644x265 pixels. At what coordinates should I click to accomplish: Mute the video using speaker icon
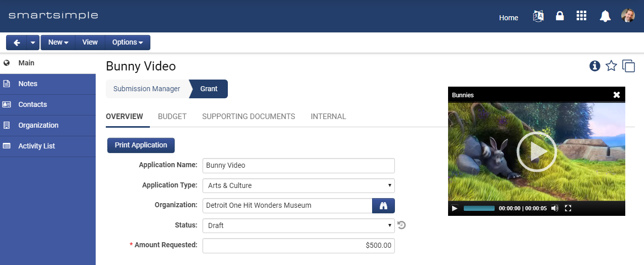point(555,208)
